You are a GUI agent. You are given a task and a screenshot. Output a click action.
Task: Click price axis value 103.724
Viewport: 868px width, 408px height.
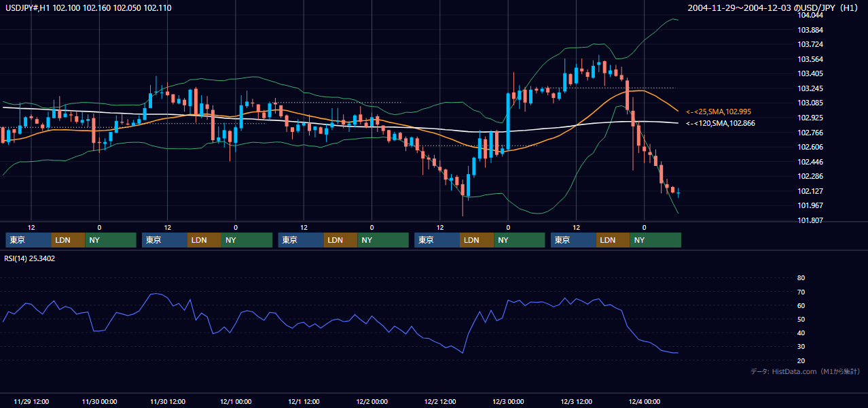coord(810,44)
